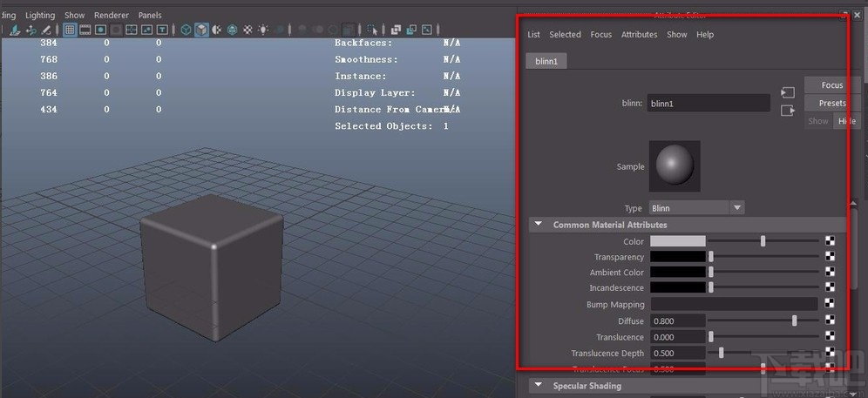Click the Transparency color swatch

677,257
